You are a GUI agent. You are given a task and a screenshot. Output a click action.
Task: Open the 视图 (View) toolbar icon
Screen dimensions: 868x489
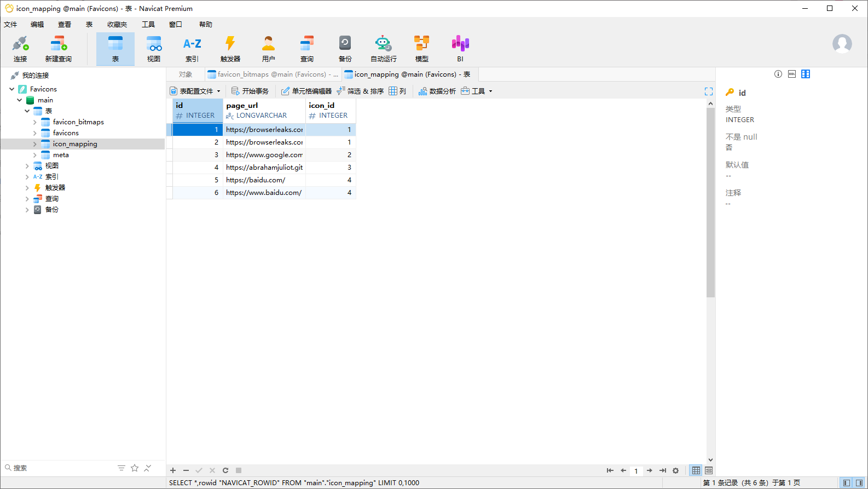click(154, 49)
